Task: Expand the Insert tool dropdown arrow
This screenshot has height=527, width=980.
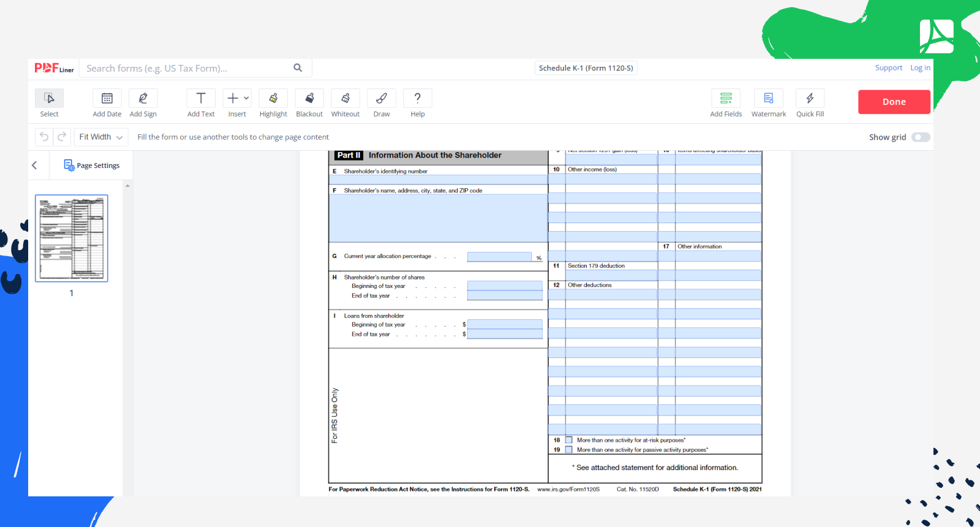Action: pos(246,98)
